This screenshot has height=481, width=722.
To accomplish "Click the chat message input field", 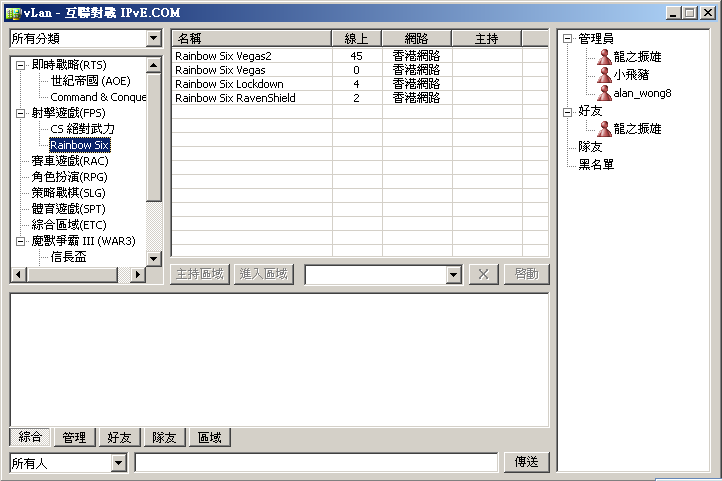I will pos(316,463).
